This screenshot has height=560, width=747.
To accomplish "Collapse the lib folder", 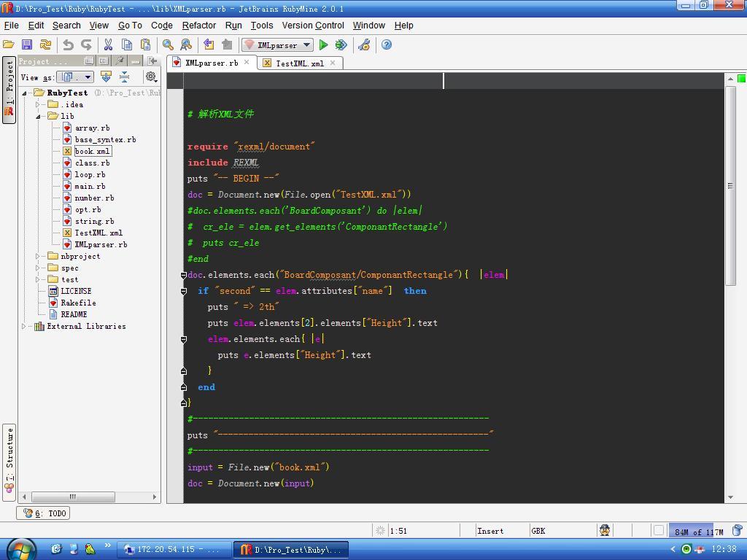I will click(x=38, y=116).
